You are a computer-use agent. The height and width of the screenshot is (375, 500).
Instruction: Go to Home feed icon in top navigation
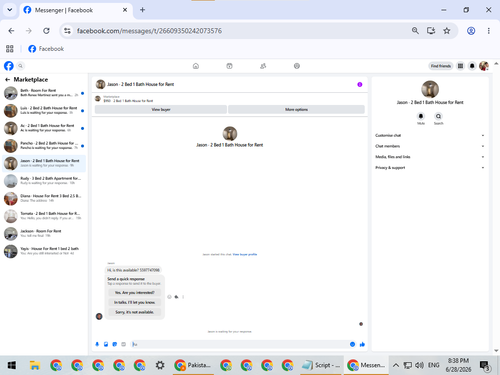[196, 66]
